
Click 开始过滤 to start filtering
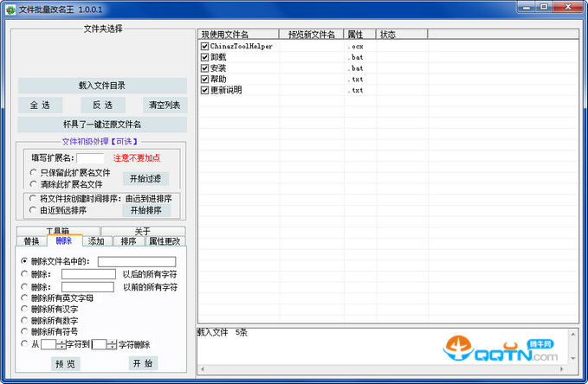145,179
